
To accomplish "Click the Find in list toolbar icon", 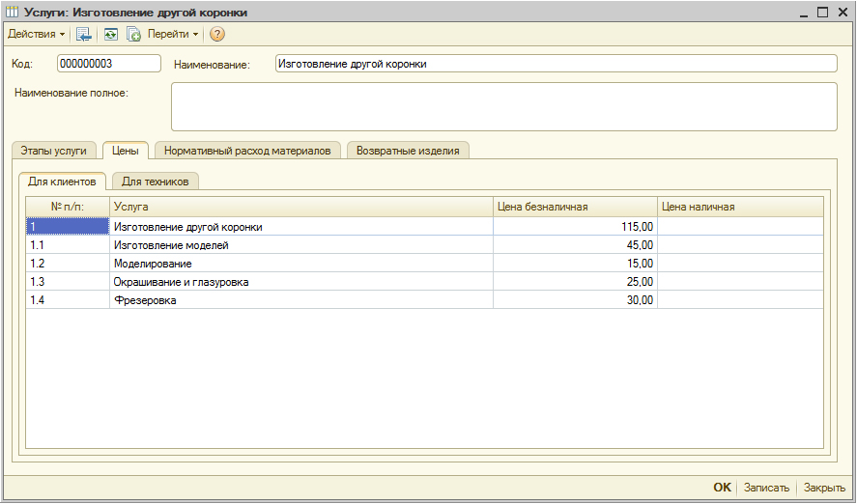I will pos(84,34).
